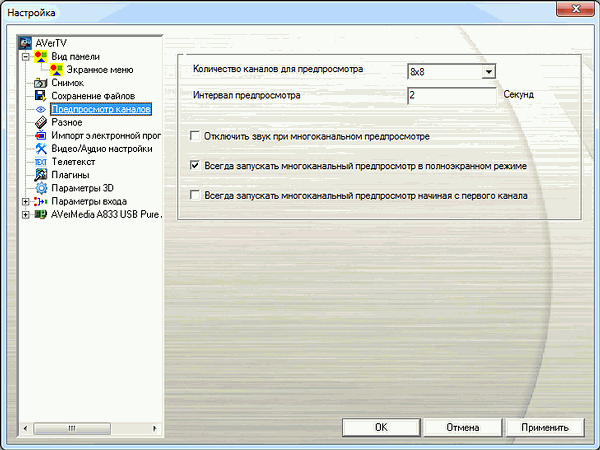The height and width of the screenshot is (450, 600).
Task: Click the Предпросмотр каналов eye icon
Action: click(41, 109)
